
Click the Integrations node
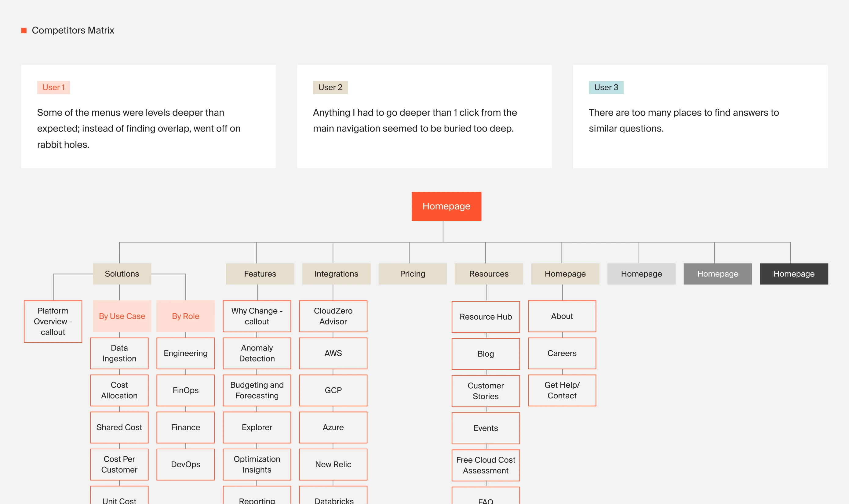point(336,274)
